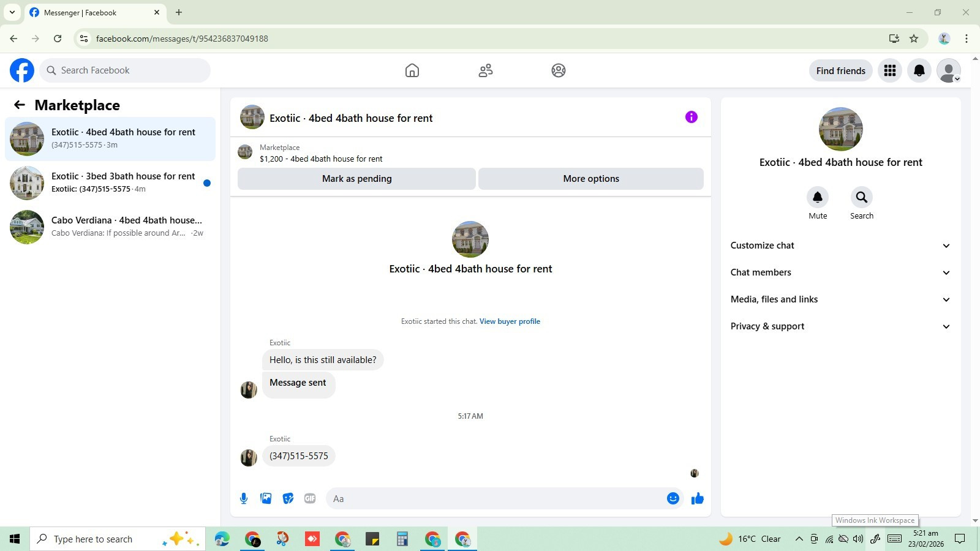
Task: Mute the conversation with the bell icon
Action: pos(818,197)
